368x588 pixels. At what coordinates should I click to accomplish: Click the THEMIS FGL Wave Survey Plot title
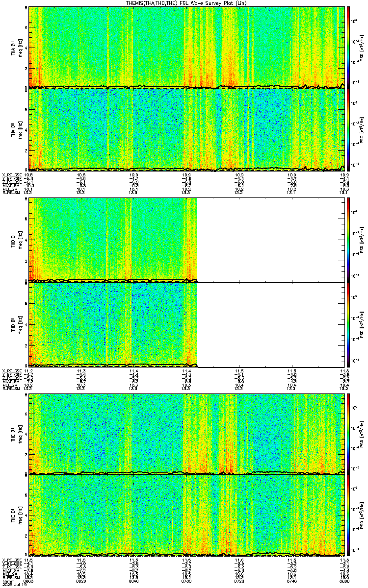(186, 3)
